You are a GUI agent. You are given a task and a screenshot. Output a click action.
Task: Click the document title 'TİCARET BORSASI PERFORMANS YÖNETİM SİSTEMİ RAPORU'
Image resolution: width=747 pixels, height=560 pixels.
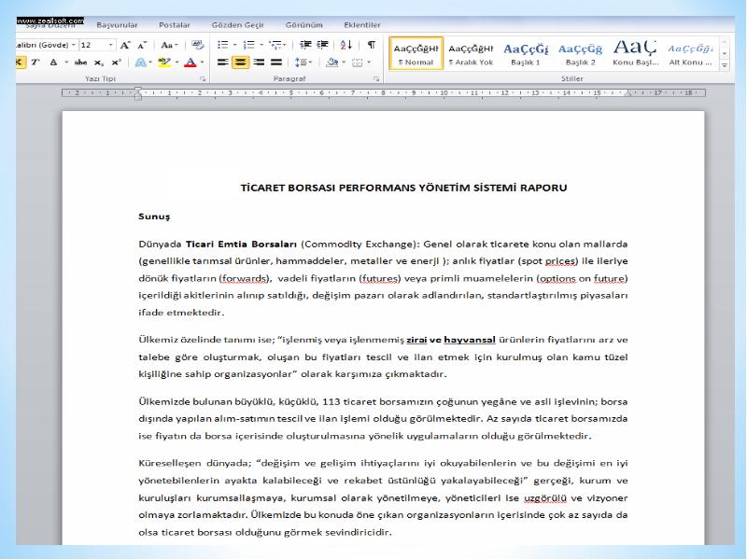tap(403, 188)
